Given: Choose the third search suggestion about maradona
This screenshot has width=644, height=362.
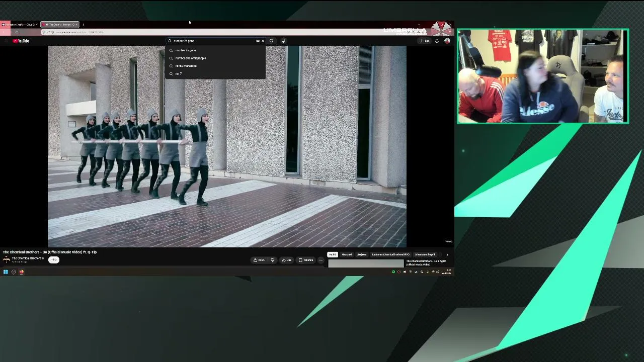Looking at the screenshot, I should coord(215,66).
